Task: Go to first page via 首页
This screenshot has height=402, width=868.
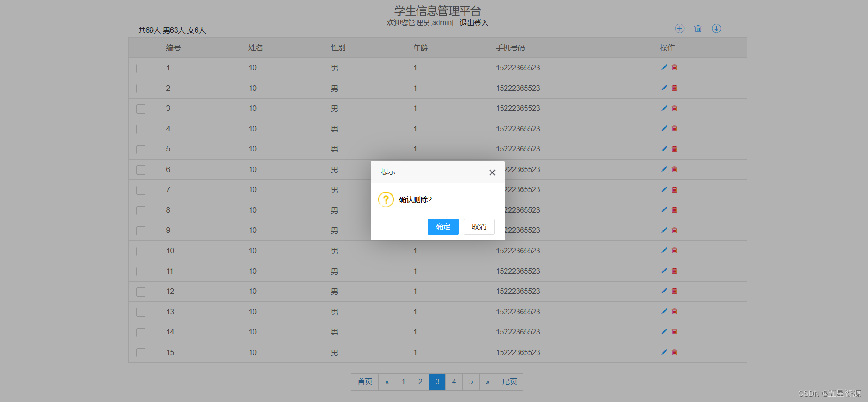Action: click(365, 382)
